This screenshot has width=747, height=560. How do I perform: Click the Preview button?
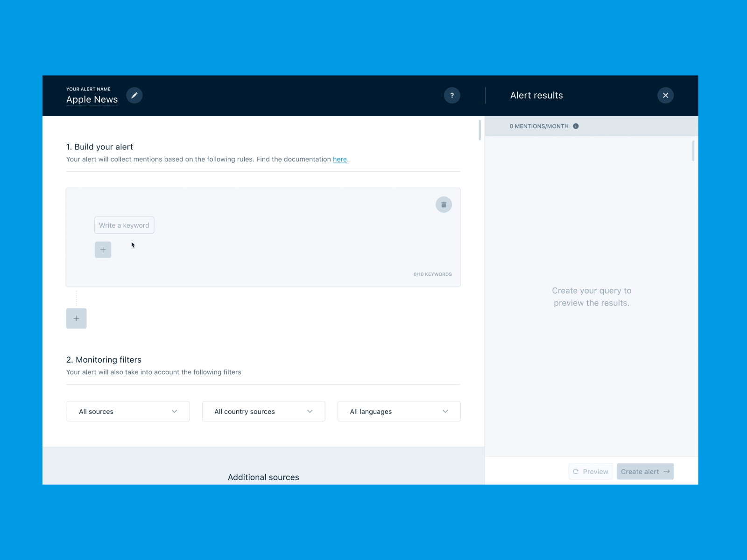click(590, 471)
